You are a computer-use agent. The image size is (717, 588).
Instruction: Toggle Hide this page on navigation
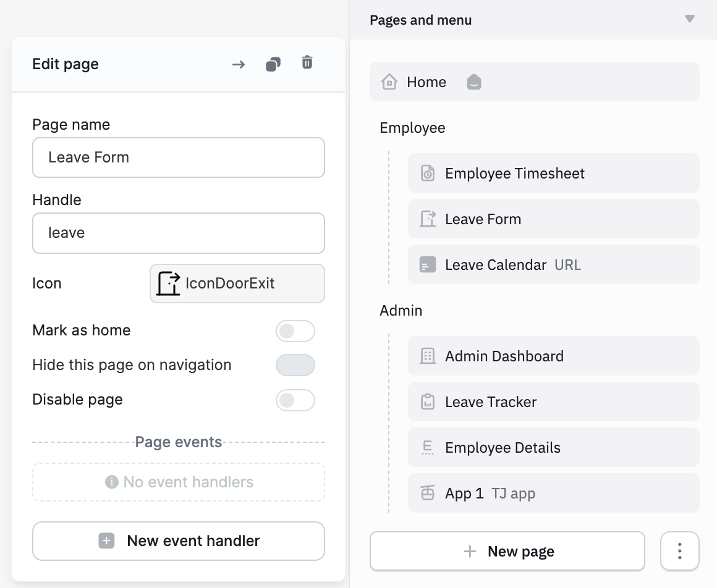[295, 365]
